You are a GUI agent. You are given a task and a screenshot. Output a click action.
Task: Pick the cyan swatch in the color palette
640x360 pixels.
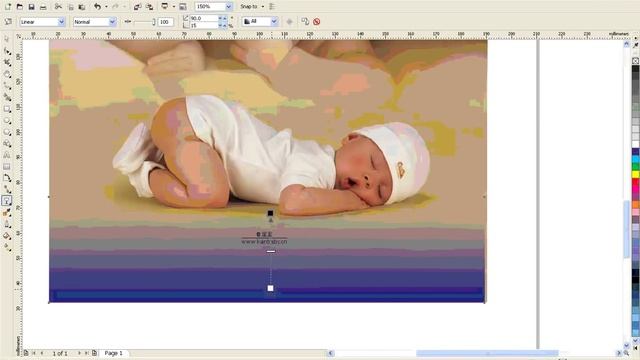point(636,159)
